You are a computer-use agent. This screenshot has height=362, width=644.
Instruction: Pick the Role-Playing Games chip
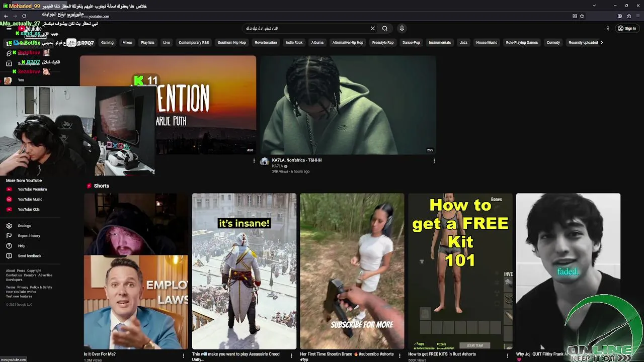point(522,43)
